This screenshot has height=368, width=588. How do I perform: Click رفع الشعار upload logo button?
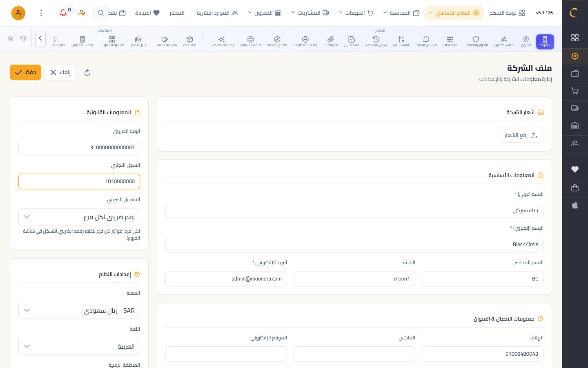pyautogui.click(x=521, y=135)
